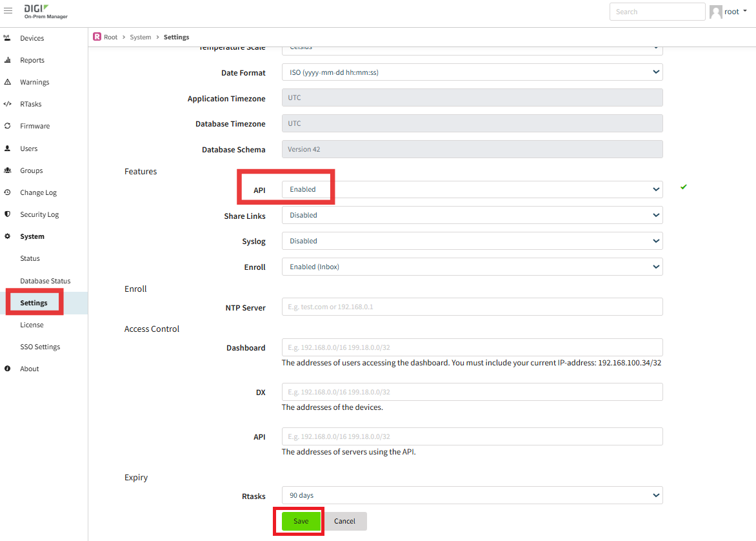Open the Share Links dropdown
This screenshot has width=756, height=541.
tap(472, 215)
